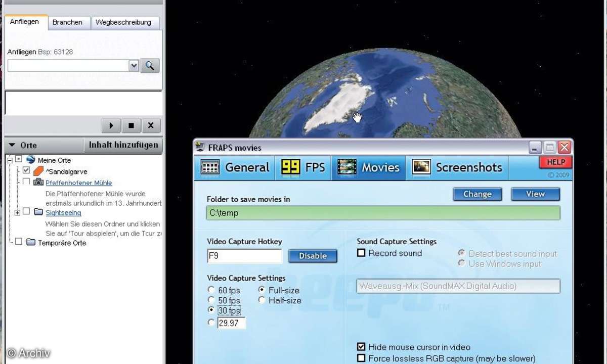607x364 pixels.
Task: Uncheck the ^Sandalgarve checkbox
Action: (26, 171)
